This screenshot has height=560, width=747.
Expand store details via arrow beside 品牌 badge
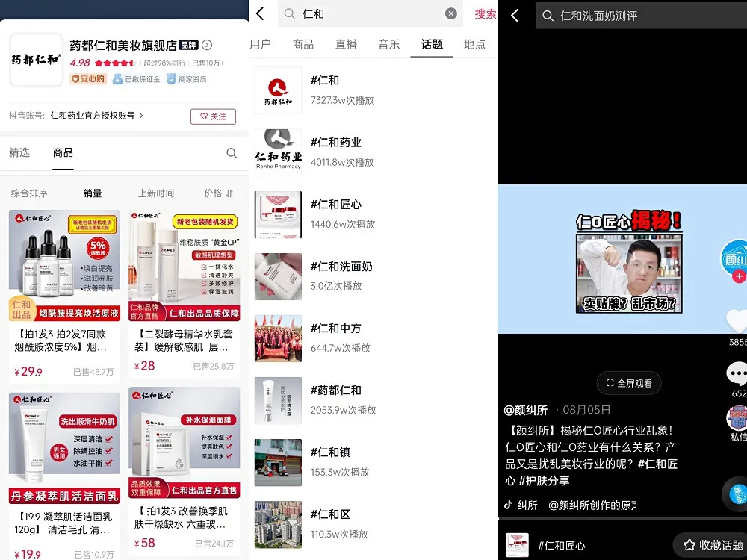click(x=208, y=45)
